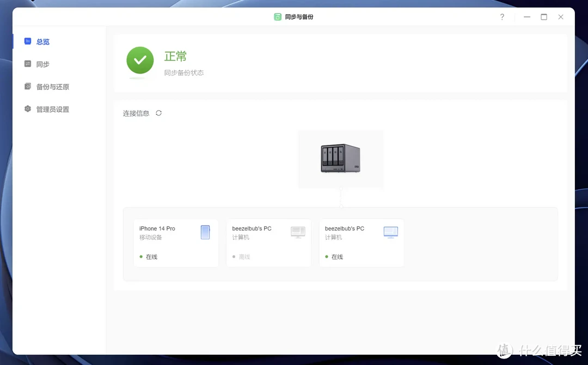
Task: Click the blue monitor icon on online beezelbub's PC card
Action: (x=390, y=232)
